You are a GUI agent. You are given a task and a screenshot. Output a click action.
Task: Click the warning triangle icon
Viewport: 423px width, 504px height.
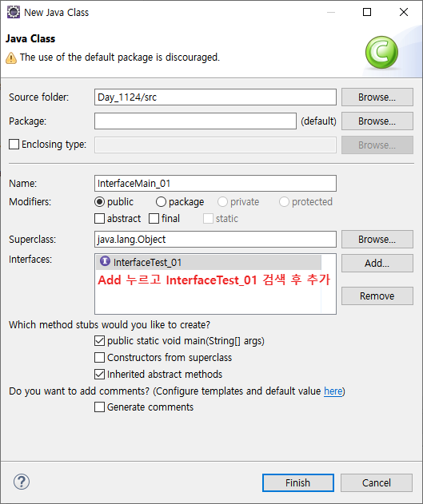point(11,58)
